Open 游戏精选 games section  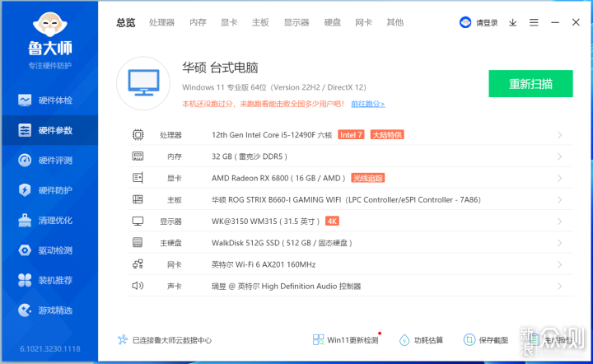click(50, 310)
